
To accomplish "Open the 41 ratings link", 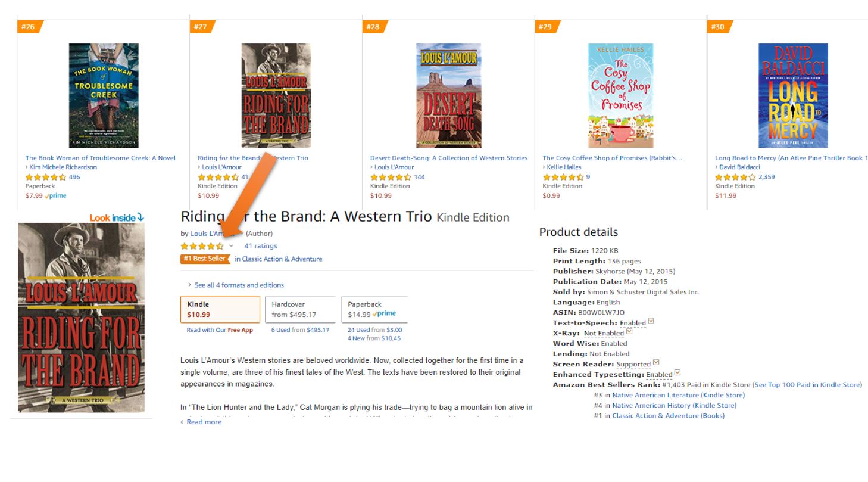I will point(261,246).
